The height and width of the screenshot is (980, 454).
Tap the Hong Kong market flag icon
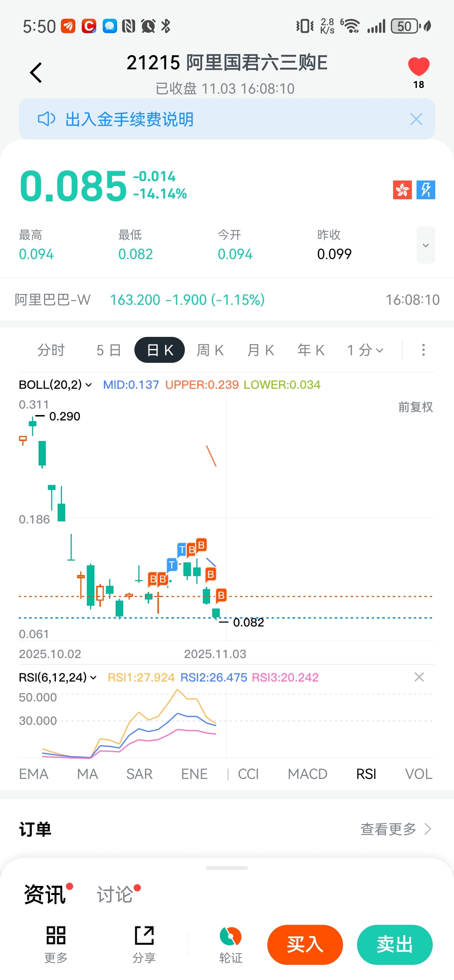402,190
